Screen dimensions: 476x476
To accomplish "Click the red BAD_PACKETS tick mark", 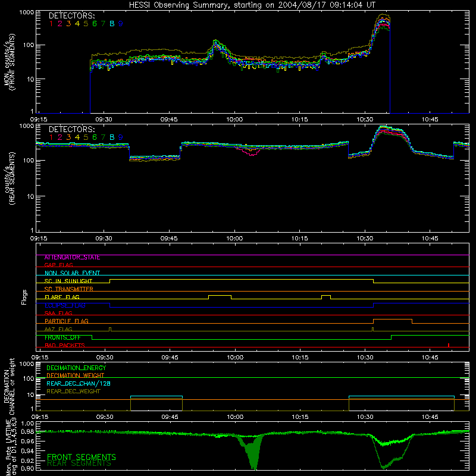I will 449,345.
